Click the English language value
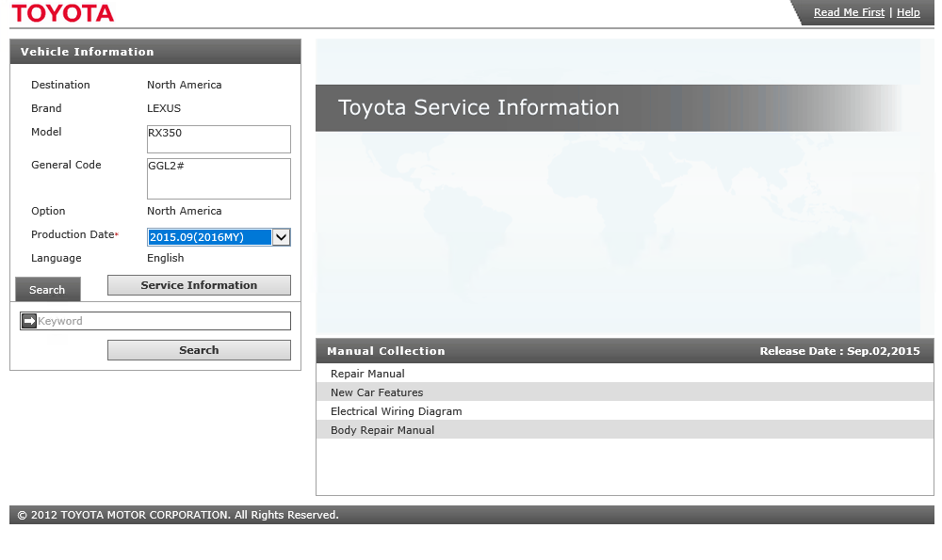 pos(166,258)
